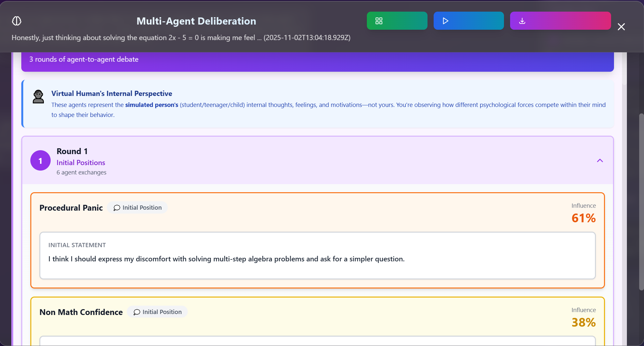The height and width of the screenshot is (346, 644).
Task: Start playback with the blue play button
Action: [468, 21]
